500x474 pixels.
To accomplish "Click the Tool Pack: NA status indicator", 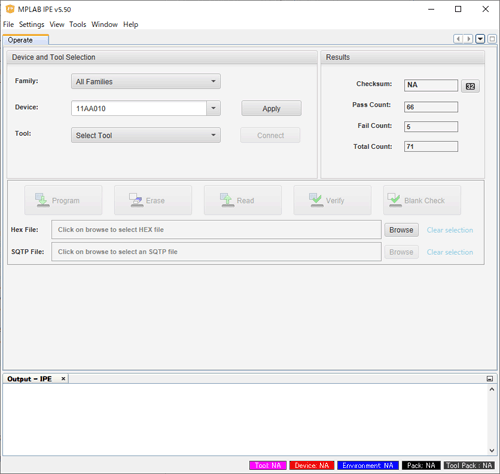I will pos(469,465).
